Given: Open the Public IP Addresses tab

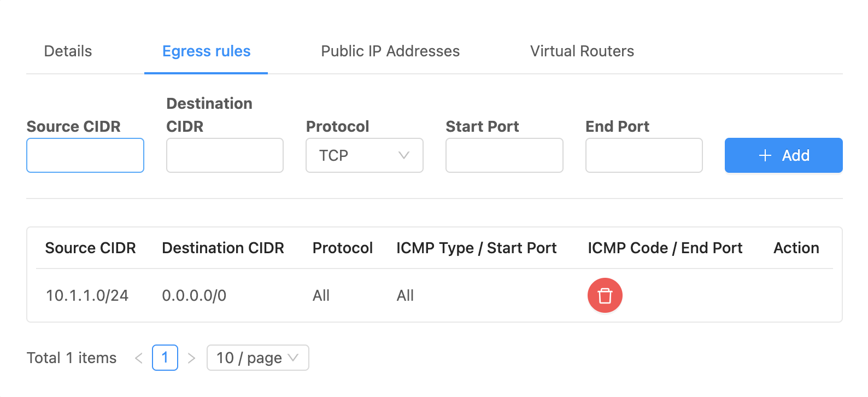Looking at the screenshot, I should (390, 51).
